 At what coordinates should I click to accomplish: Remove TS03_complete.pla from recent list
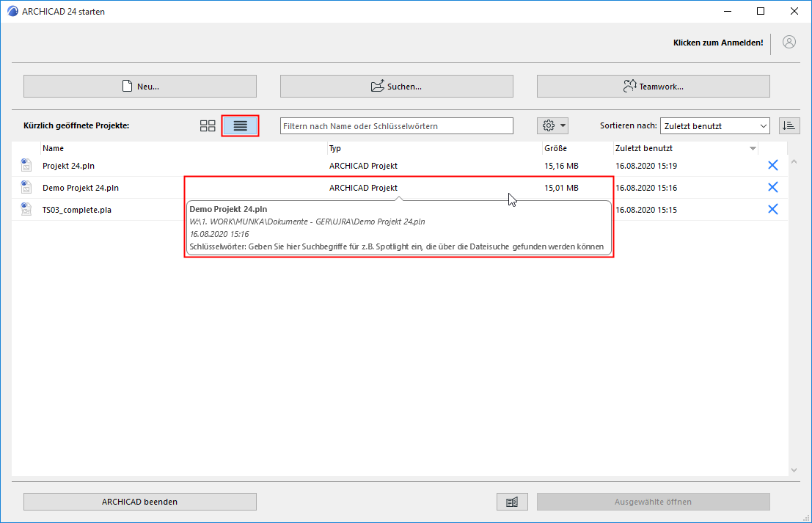(772, 209)
